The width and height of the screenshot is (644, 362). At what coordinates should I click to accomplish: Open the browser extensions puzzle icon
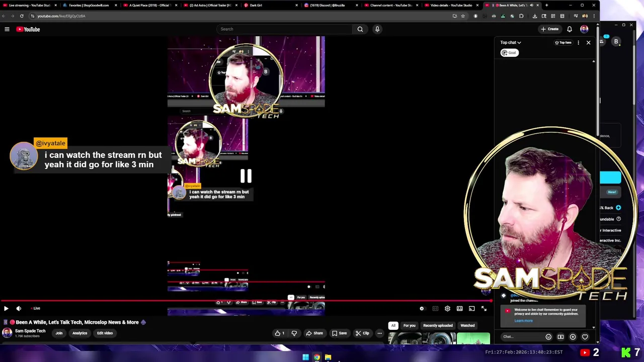pos(521,16)
